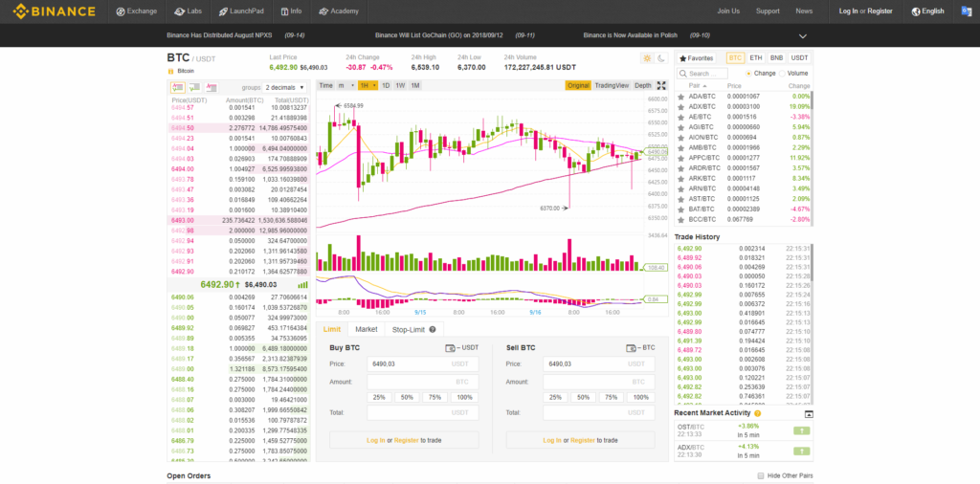Switch market filter to USDT
The height and width of the screenshot is (484, 980).
click(x=799, y=58)
